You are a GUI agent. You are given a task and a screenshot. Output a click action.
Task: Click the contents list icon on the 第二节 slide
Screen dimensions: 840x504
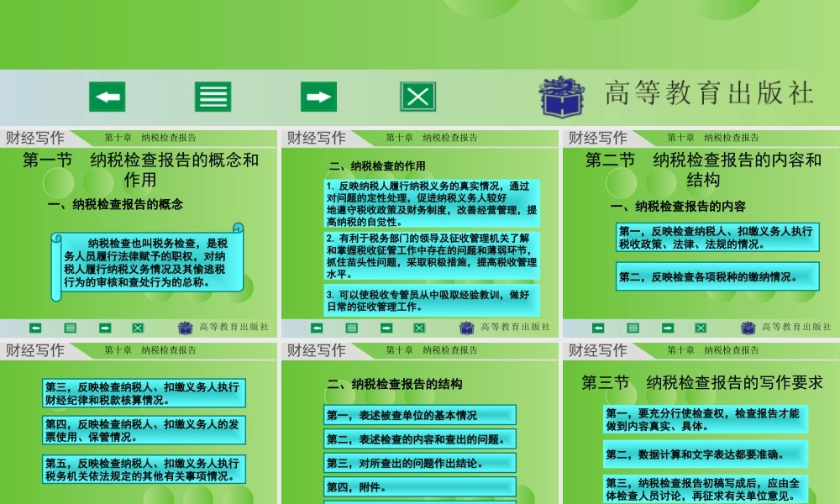(x=633, y=328)
